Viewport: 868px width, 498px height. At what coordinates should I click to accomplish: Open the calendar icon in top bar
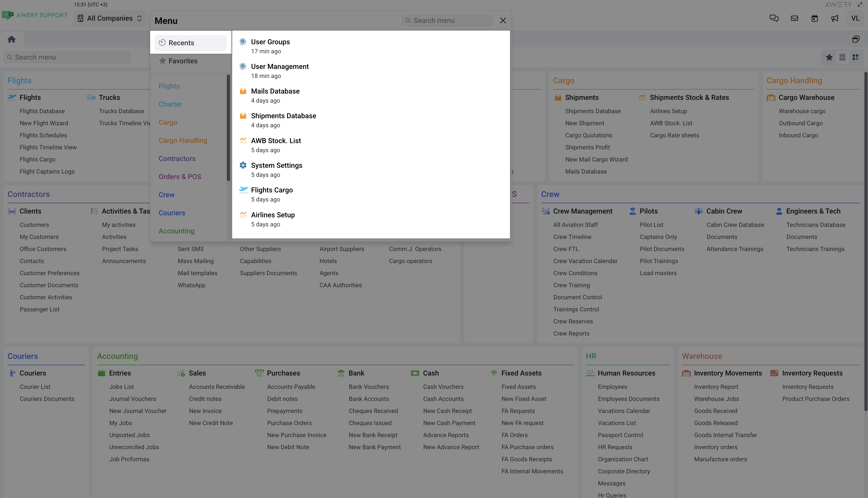click(x=814, y=18)
